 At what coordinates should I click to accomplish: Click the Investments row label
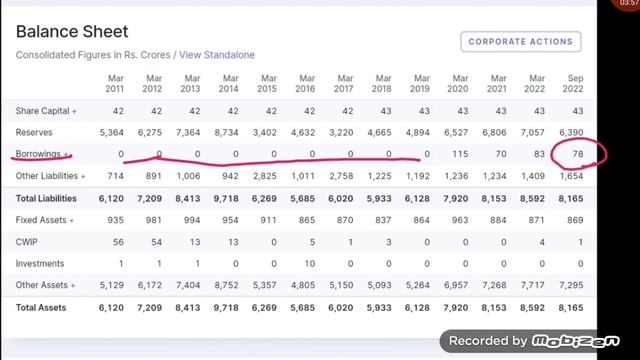pos(40,264)
